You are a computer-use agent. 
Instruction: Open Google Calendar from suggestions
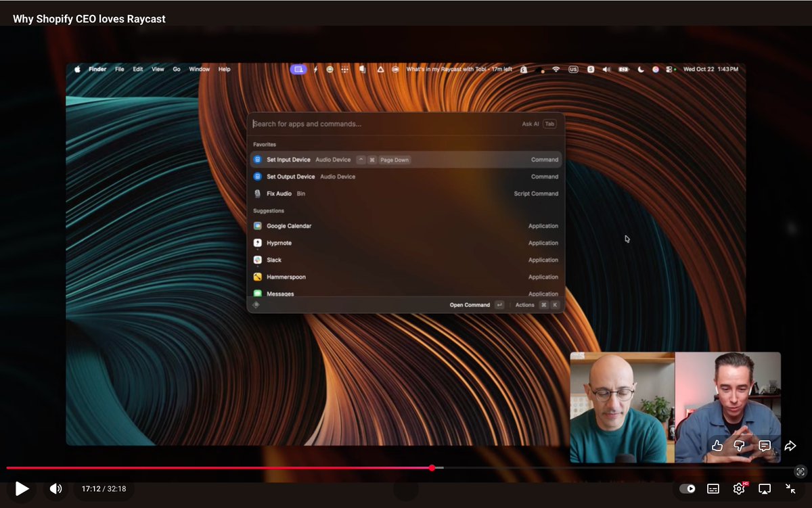[406, 226]
